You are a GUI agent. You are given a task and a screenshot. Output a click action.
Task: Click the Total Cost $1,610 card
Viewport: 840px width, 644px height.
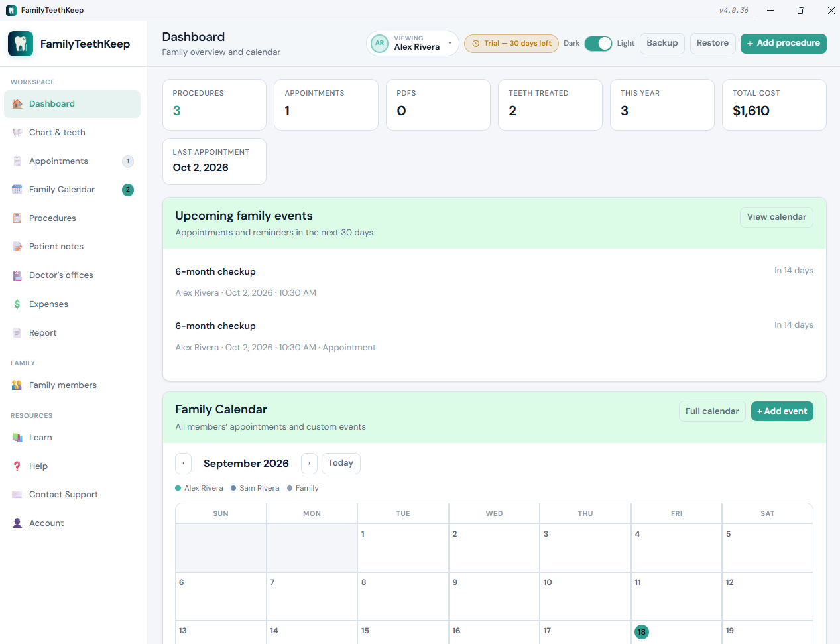pos(774,105)
